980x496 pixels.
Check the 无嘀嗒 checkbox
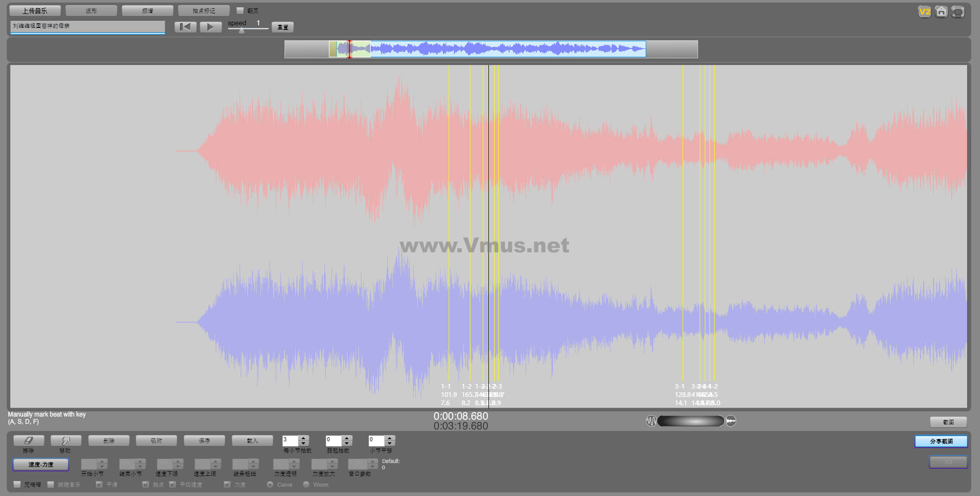[x=18, y=485]
